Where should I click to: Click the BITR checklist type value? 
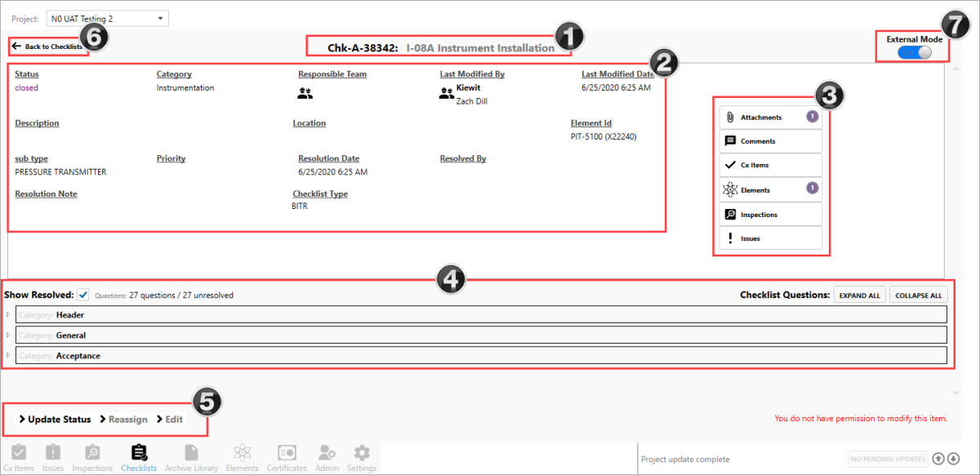coord(301,206)
